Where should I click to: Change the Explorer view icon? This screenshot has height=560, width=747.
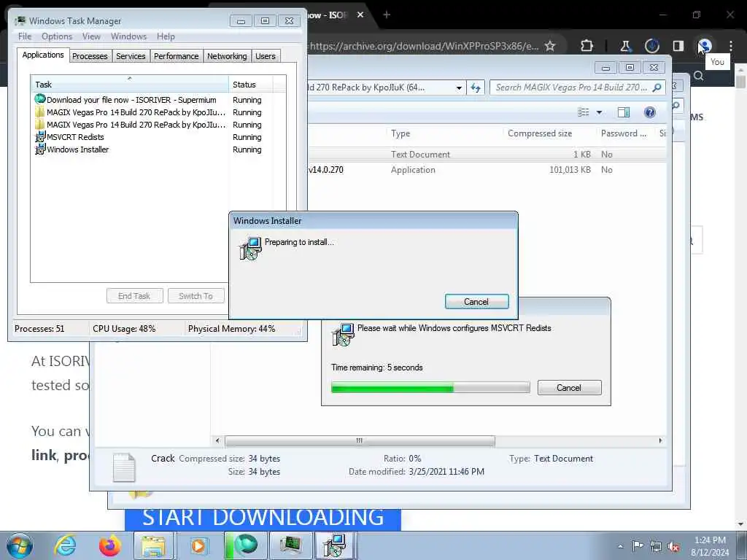[584, 112]
